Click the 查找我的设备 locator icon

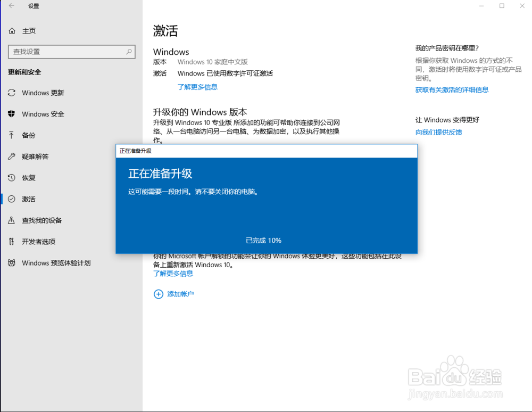[12, 220]
